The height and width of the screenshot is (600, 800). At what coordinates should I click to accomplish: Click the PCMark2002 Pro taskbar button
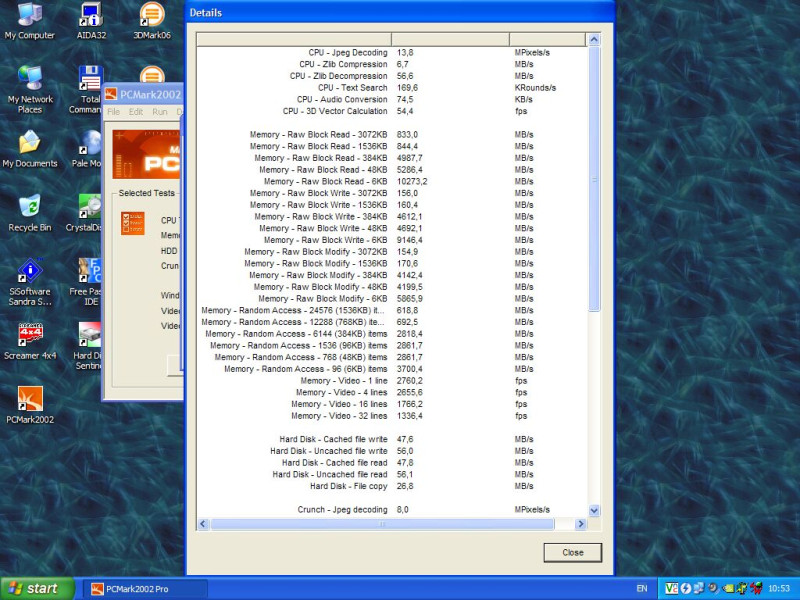pos(147,589)
